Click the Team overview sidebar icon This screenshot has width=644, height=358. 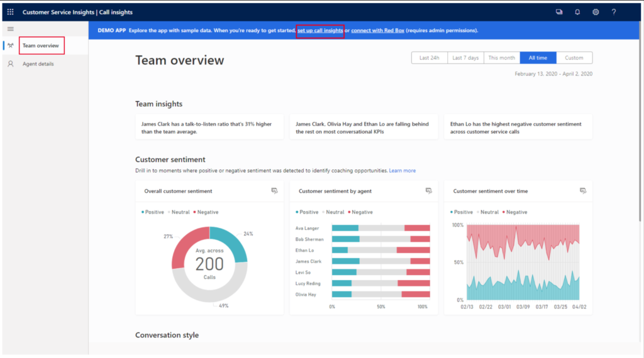11,45
